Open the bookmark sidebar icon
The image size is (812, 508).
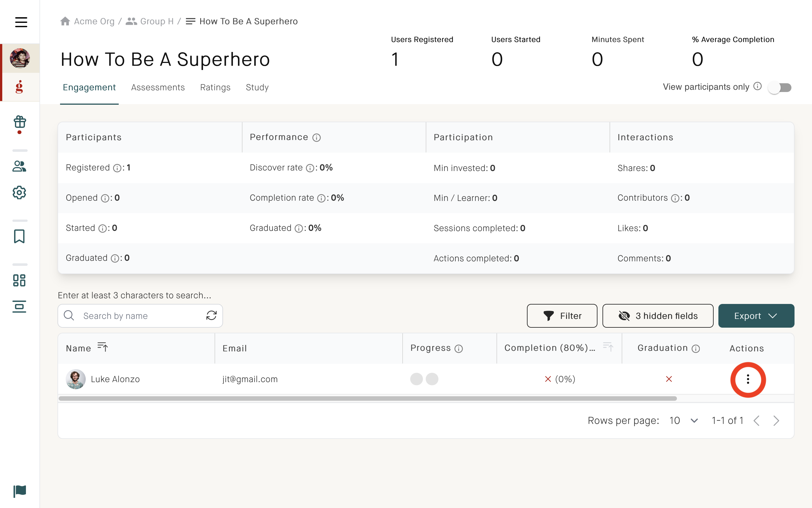pos(19,236)
